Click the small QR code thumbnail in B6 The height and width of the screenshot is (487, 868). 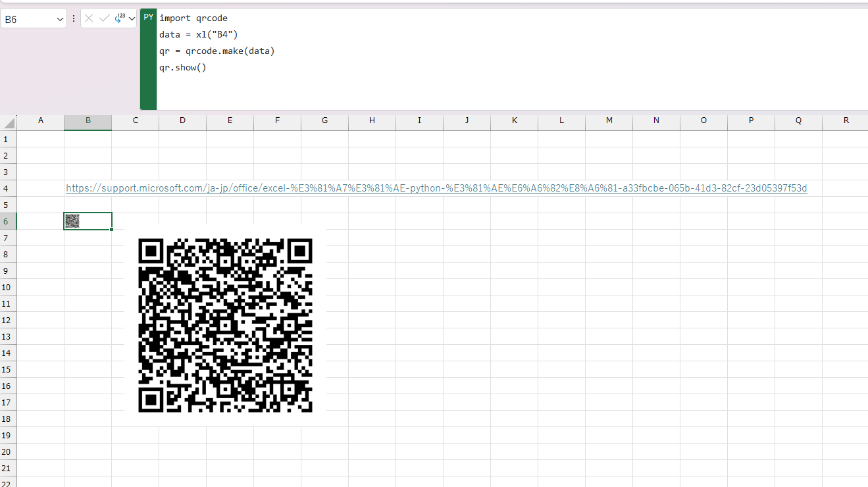[x=72, y=220]
